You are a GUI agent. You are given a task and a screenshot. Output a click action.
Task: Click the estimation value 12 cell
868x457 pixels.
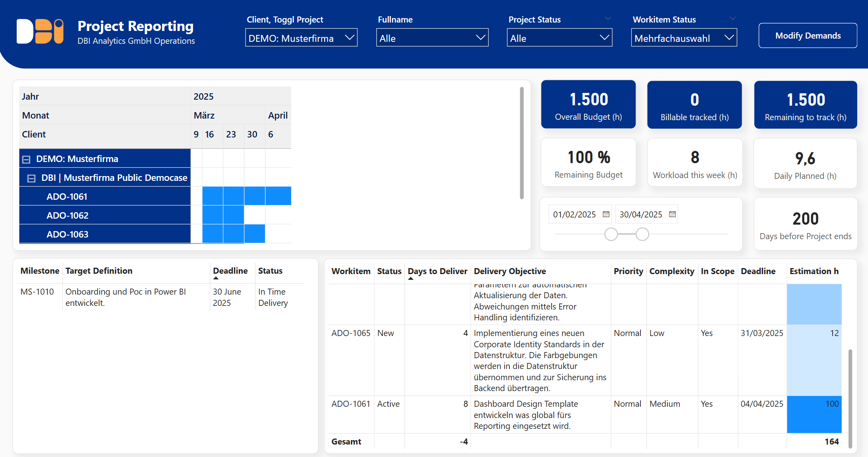pos(814,360)
